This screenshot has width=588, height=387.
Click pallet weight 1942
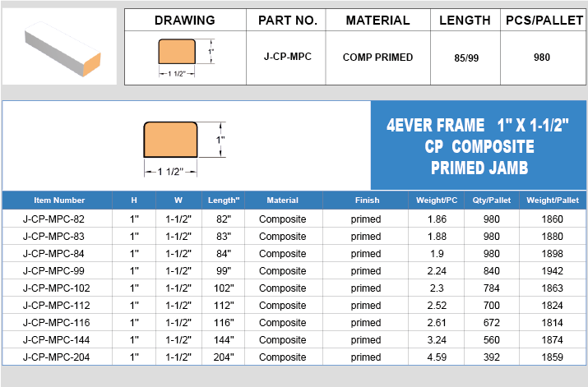pos(552,271)
